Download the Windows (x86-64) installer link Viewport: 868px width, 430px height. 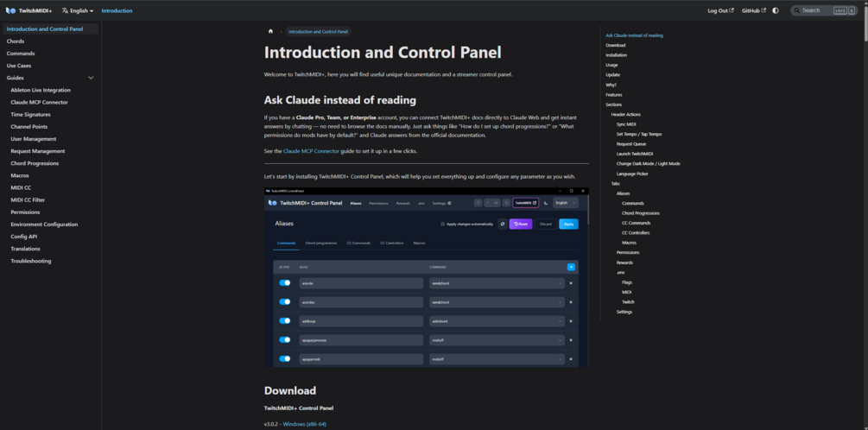(305, 424)
